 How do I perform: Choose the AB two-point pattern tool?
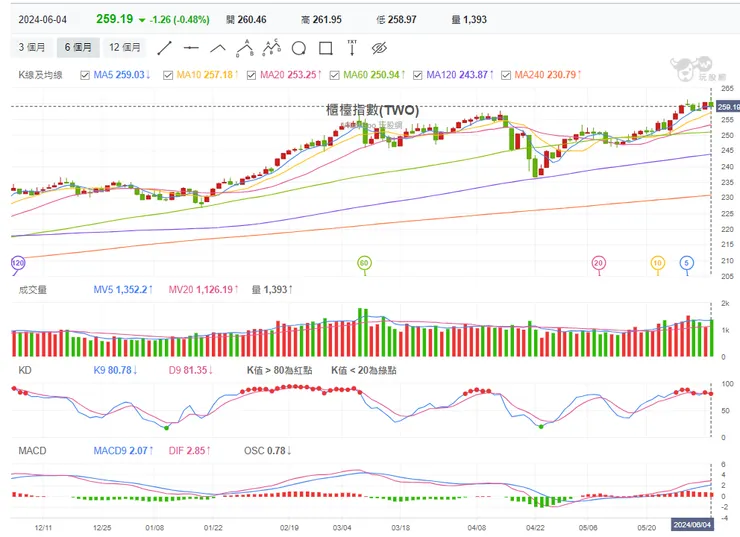click(x=244, y=47)
